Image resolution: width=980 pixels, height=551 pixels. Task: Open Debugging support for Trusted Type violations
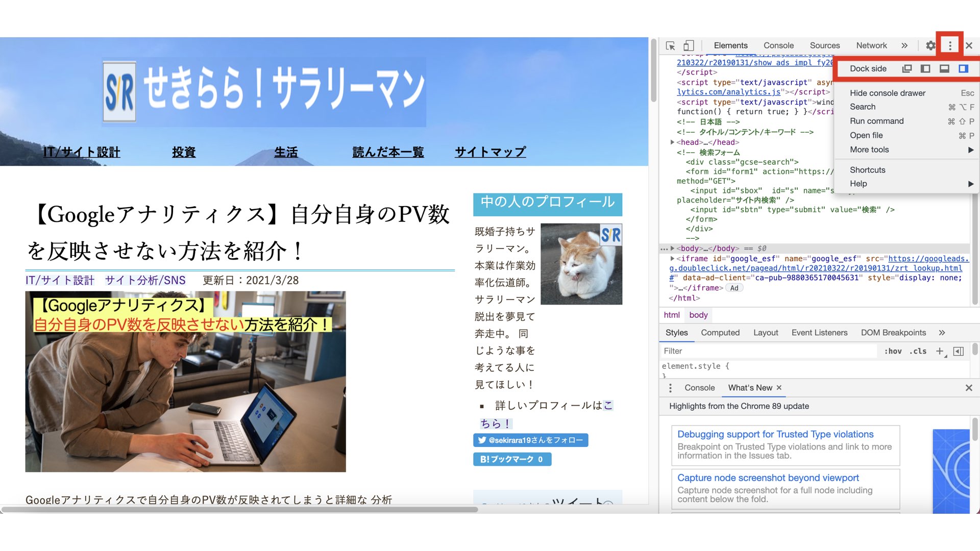tap(775, 434)
